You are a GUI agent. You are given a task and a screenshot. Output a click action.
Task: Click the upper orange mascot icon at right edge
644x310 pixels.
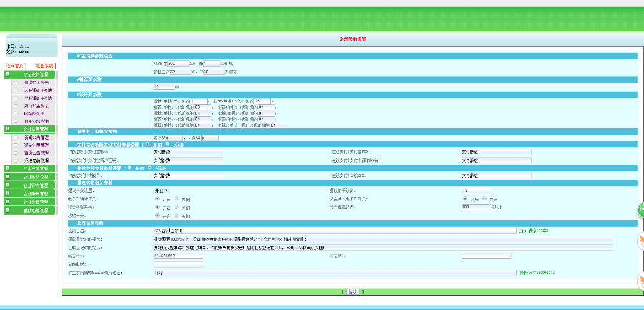[x=640, y=241]
